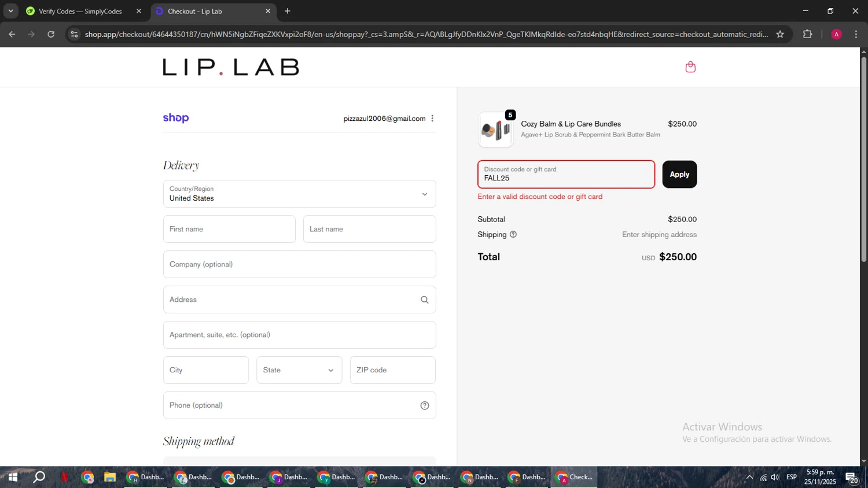Viewport: 868px width, 488px height.
Task: Open the clock and date flyout
Action: (x=820, y=477)
